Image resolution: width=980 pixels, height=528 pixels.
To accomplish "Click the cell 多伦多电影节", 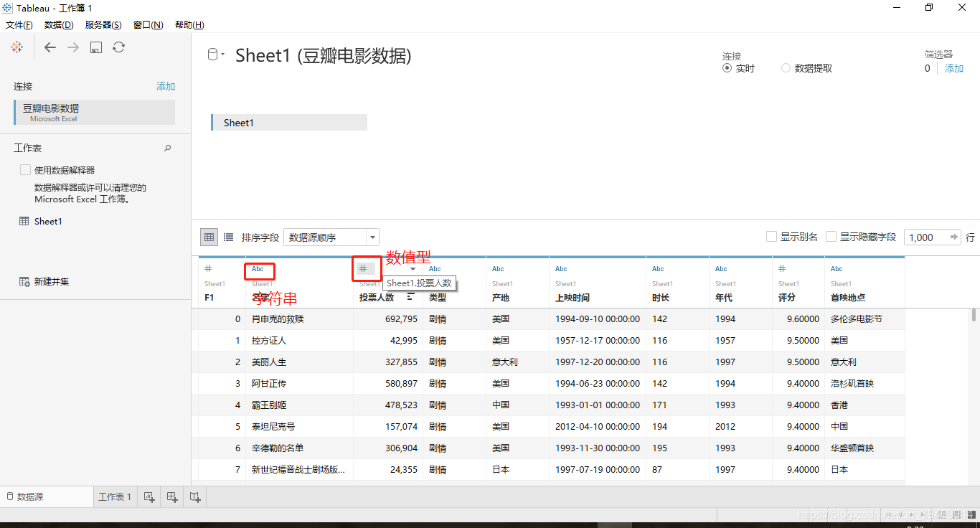I will coord(857,319).
